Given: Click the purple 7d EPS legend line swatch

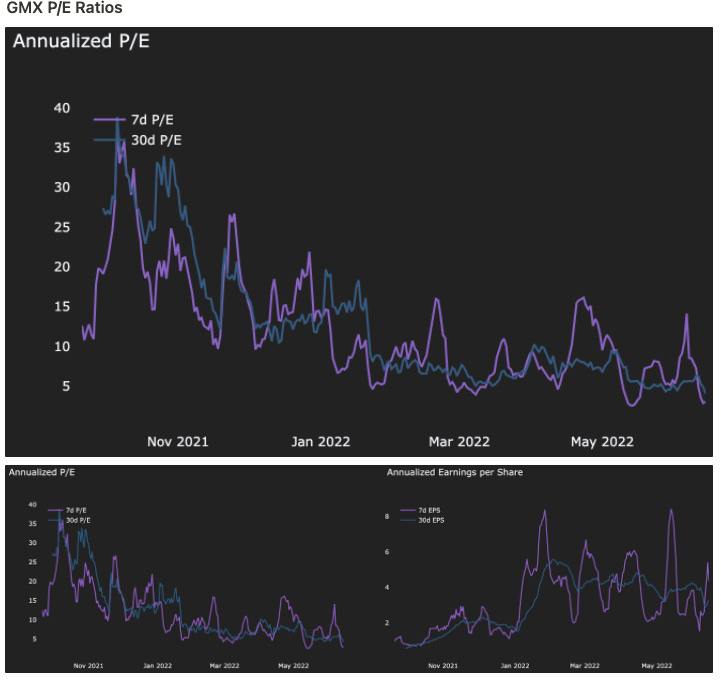Looking at the screenshot, I should 408,510.
